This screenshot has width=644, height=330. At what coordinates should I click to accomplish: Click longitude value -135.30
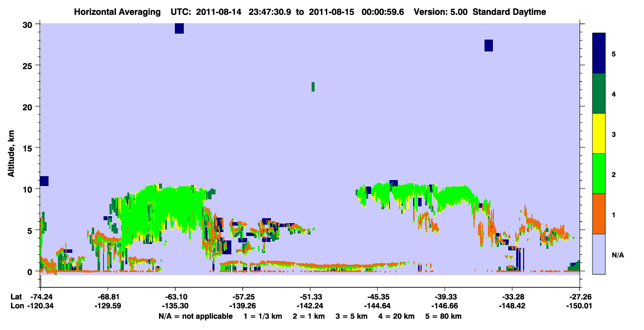[x=175, y=306]
